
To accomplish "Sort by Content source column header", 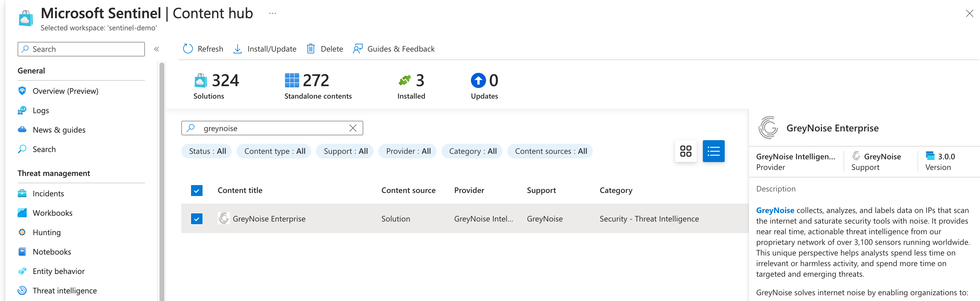I will [x=408, y=190].
